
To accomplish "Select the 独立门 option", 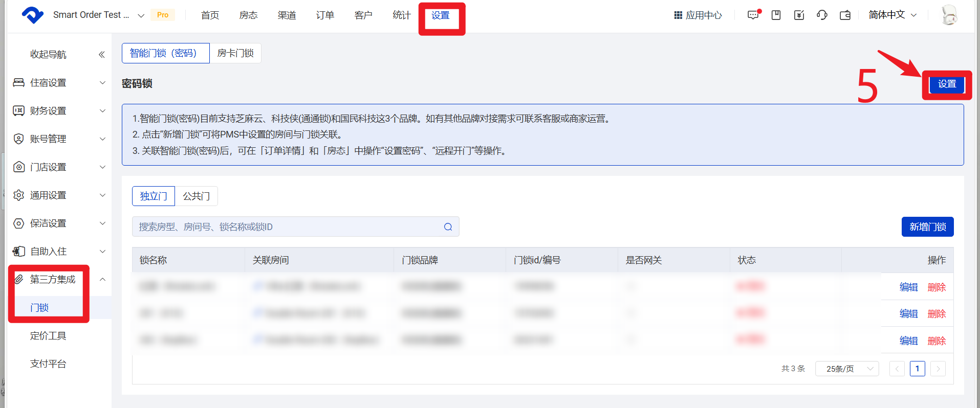I will 154,196.
